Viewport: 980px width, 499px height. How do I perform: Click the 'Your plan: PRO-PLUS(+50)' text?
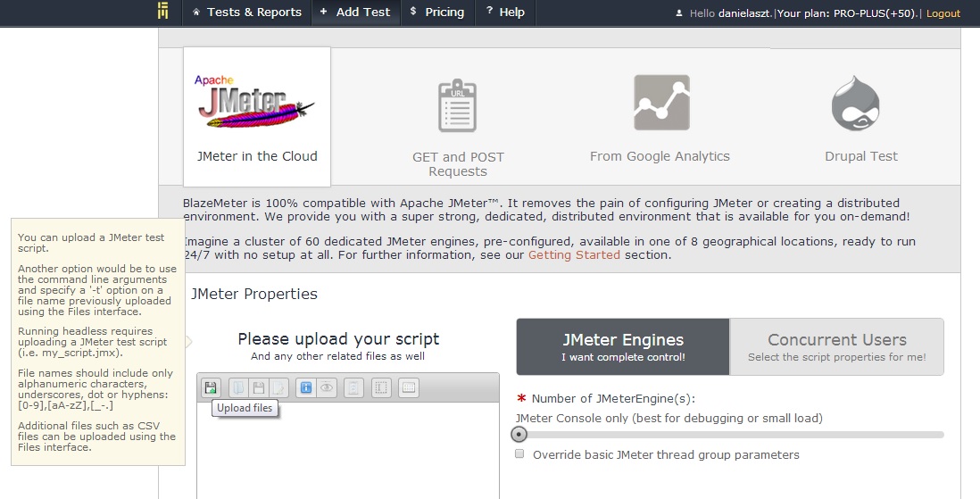[848, 13]
